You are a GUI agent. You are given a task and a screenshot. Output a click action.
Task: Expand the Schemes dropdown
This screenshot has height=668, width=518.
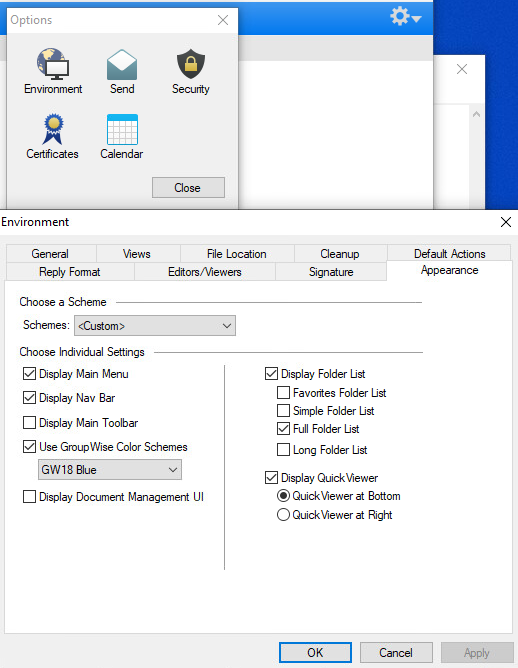point(155,325)
